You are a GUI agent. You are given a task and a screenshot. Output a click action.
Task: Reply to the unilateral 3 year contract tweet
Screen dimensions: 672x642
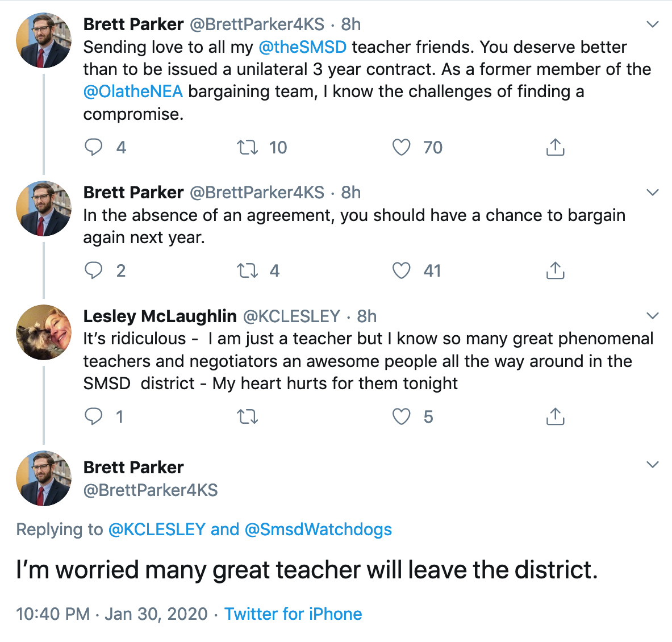point(94,147)
